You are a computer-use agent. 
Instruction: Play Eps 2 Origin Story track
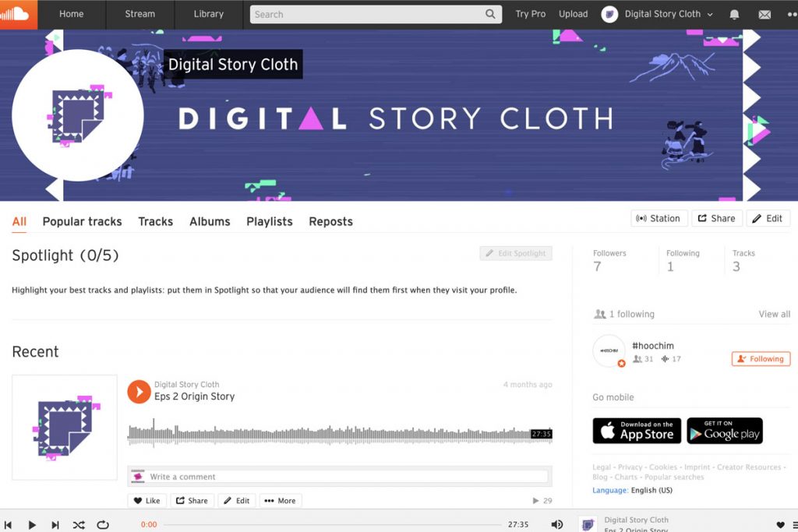pyautogui.click(x=139, y=392)
